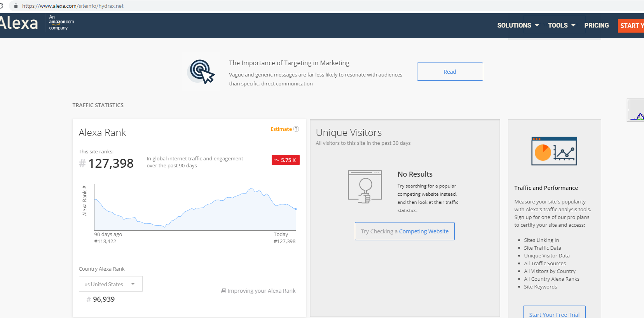Click the Estimate help question mark icon
644x318 pixels.
[x=296, y=129]
